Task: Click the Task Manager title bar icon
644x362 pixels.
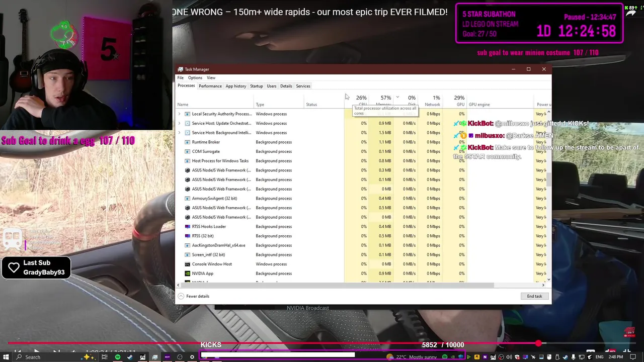Action: (x=181, y=69)
